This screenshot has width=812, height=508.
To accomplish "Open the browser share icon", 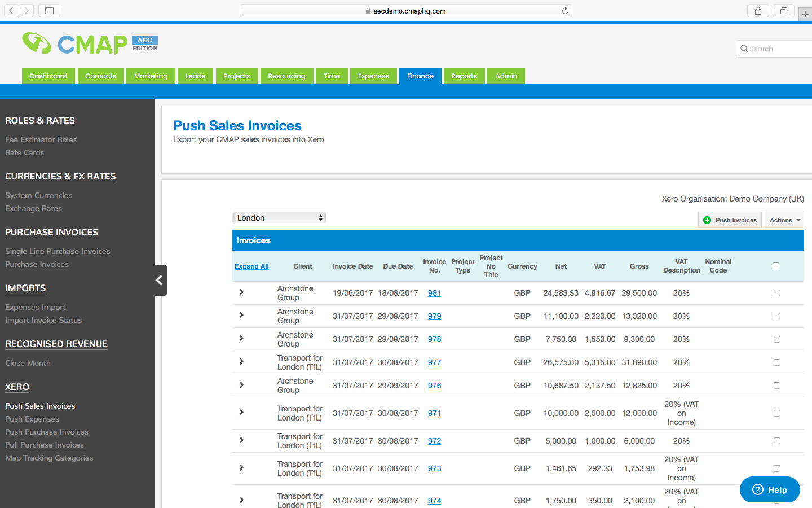I will (758, 11).
